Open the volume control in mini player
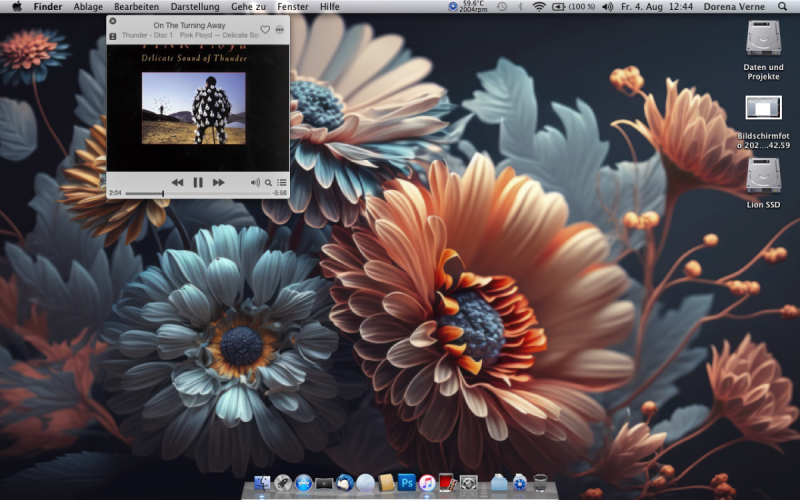Screen dimensions: 800x500 tap(255, 183)
